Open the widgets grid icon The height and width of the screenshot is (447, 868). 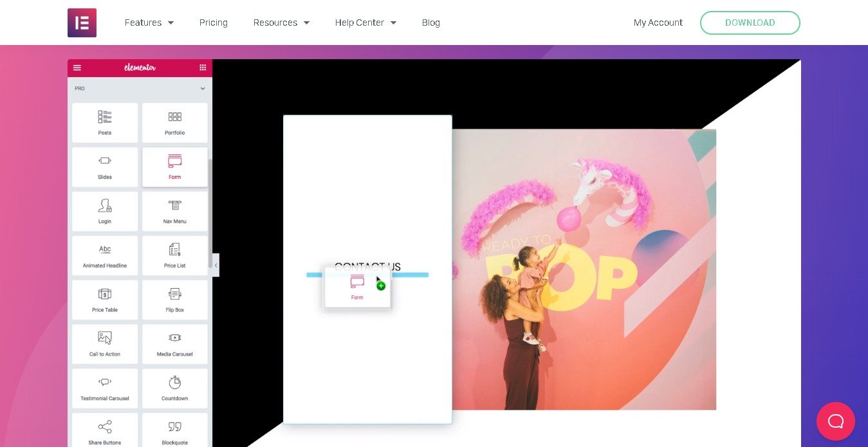click(203, 68)
